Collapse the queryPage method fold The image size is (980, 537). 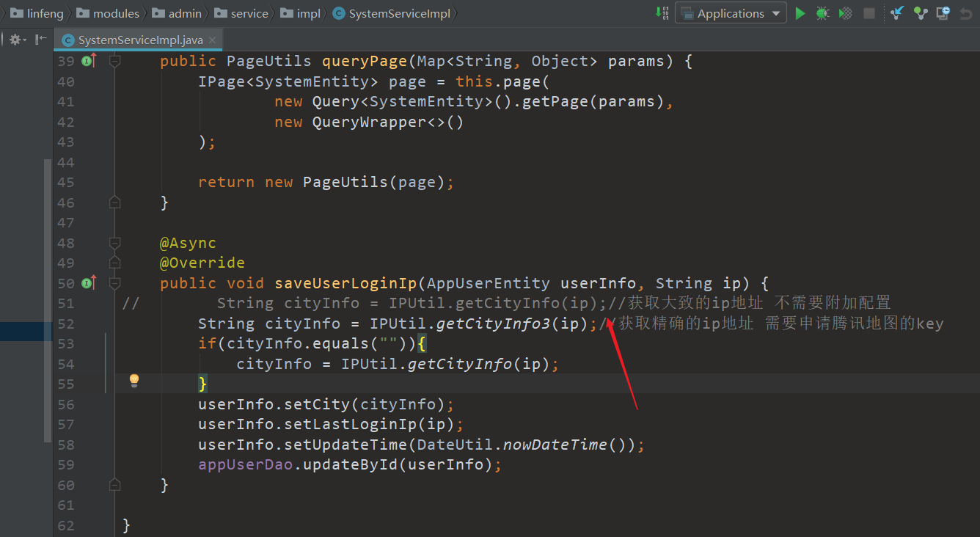pyautogui.click(x=114, y=62)
